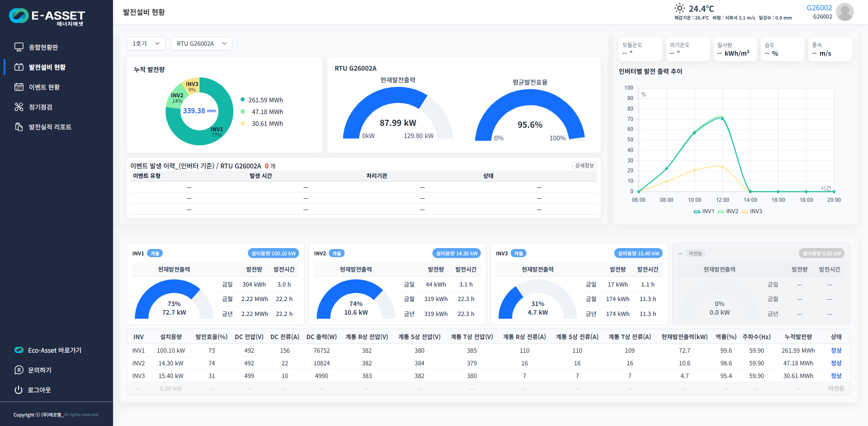Click 문의하기 link
This screenshot has height=426, width=868.
pyautogui.click(x=40, y=370)
